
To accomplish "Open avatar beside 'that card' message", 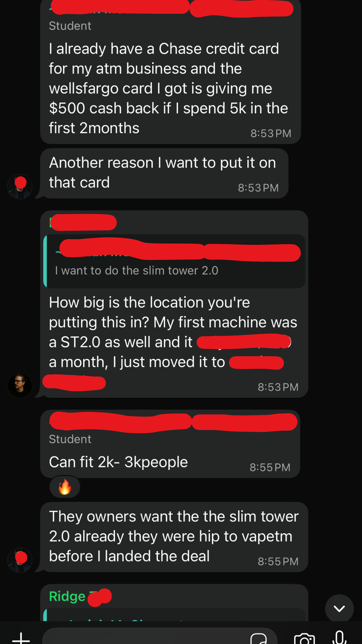I will [20, 186].
